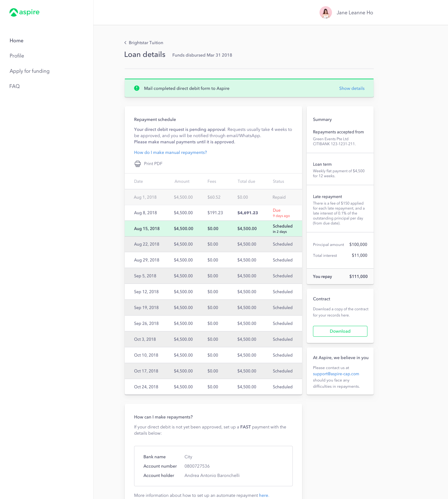Click the Brightstar Tuition breadcrumb
448x499 pixels.
click(146, 43)
